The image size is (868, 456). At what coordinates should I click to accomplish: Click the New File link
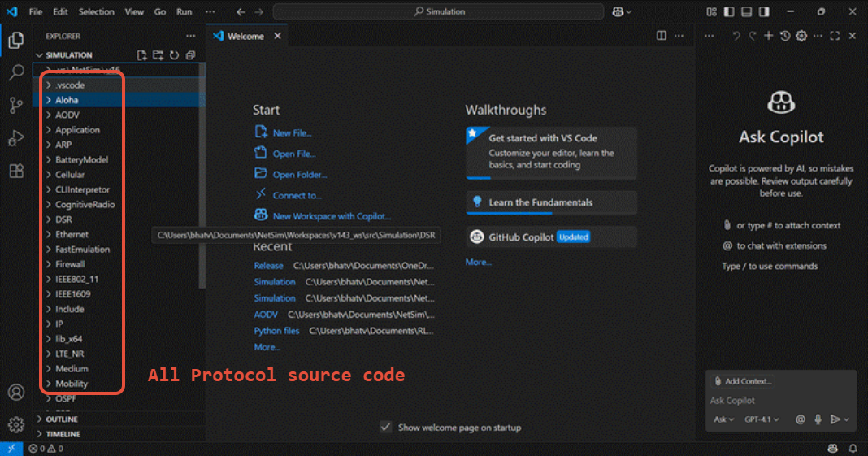(292, 132)
